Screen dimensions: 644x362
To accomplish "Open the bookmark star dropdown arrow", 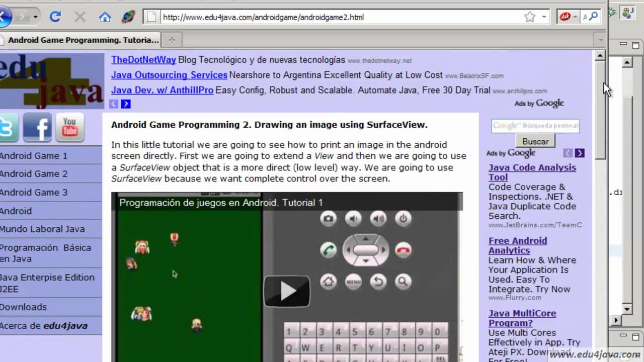I will click(544, 17).
